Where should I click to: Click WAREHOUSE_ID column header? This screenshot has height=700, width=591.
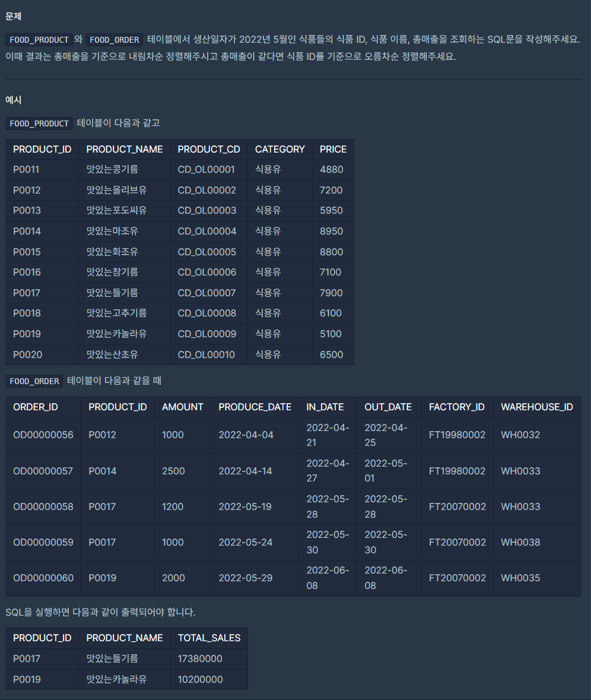click(x=537, y=407)
